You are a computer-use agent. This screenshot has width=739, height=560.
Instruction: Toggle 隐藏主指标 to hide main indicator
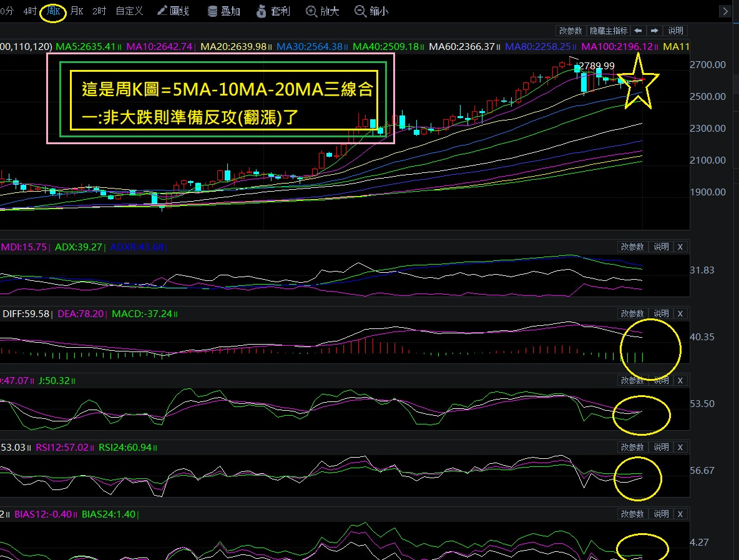pos(609,31)
